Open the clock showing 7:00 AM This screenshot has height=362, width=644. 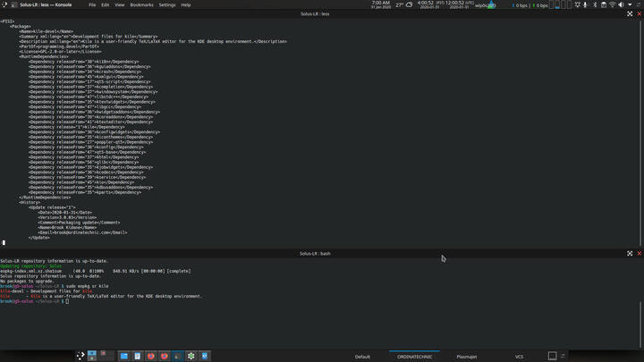coord(381,5)
